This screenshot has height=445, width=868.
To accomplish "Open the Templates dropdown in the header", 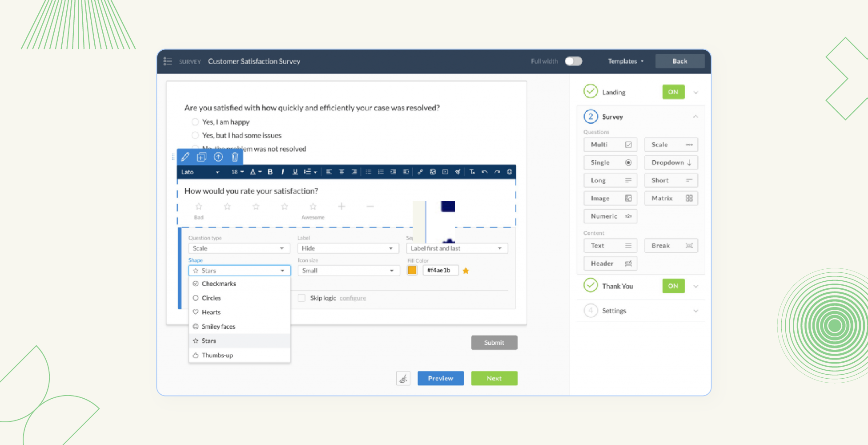I will coord(626,61).
